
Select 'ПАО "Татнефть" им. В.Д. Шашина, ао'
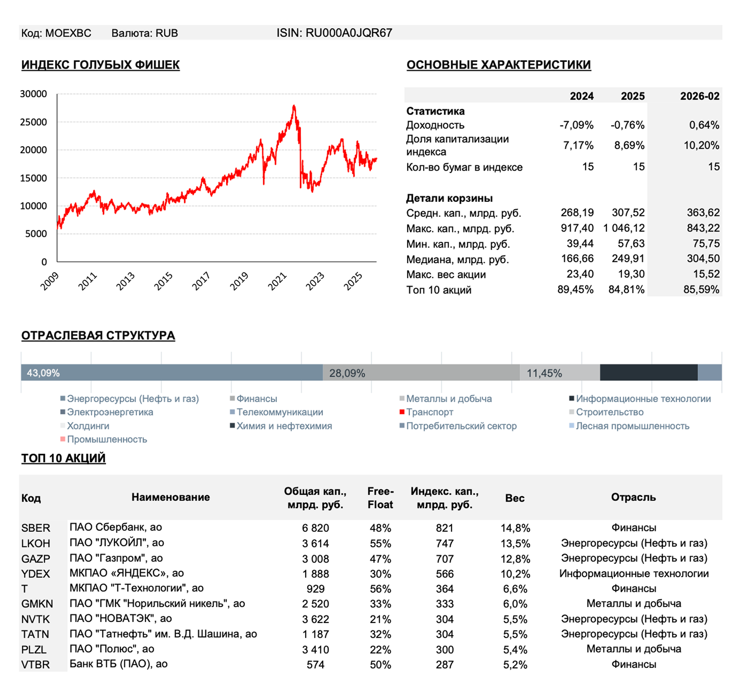(163, 634)
